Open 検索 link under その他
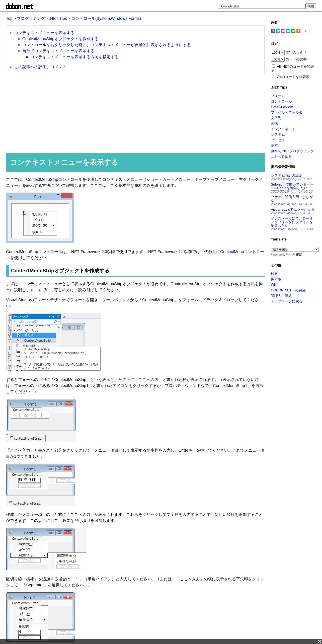The height and width of the screenshot is (644, 322). [x=274, y=274]
